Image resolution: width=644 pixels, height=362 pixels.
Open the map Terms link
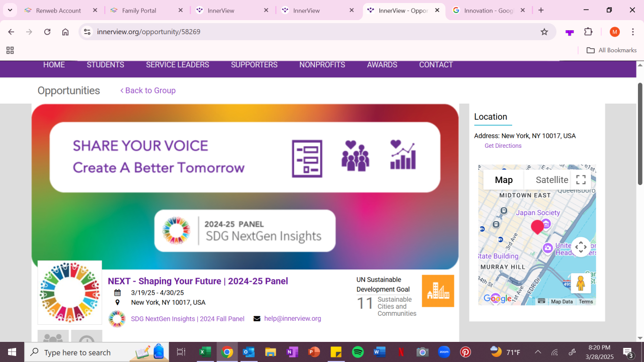coord(586,302)
